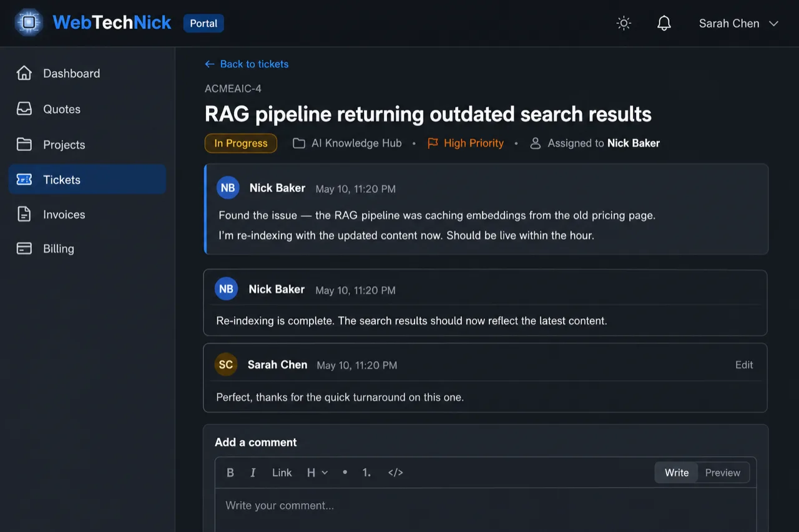Click the Dashboard home icon
The height and width of the screenshot is (532, 799).
coord(24,73)
